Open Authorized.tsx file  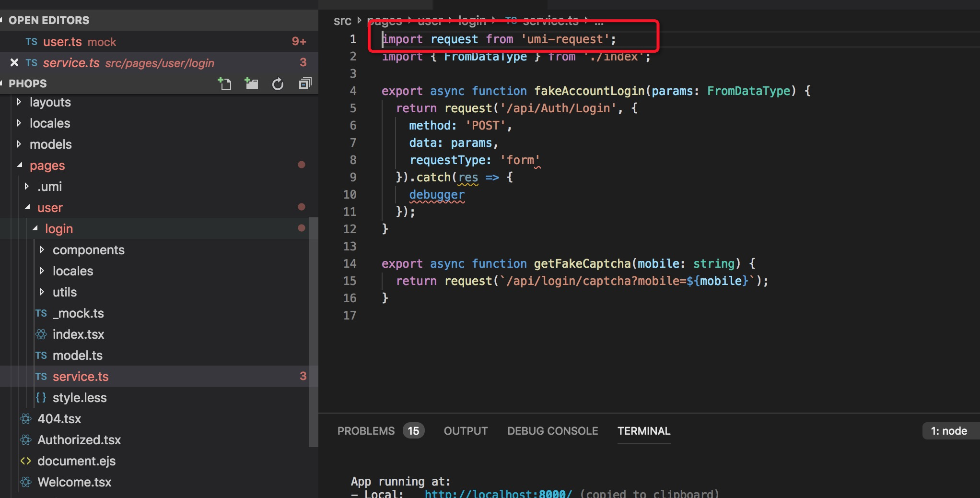(x=79, y=440)
